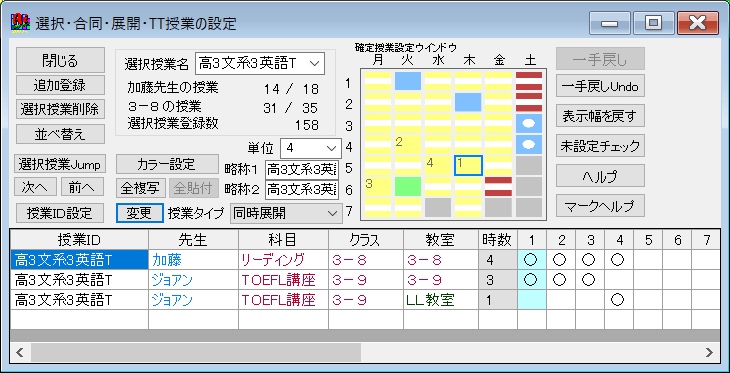Select Tuesday period 4 cell marked 2

[x=408, y=144]
